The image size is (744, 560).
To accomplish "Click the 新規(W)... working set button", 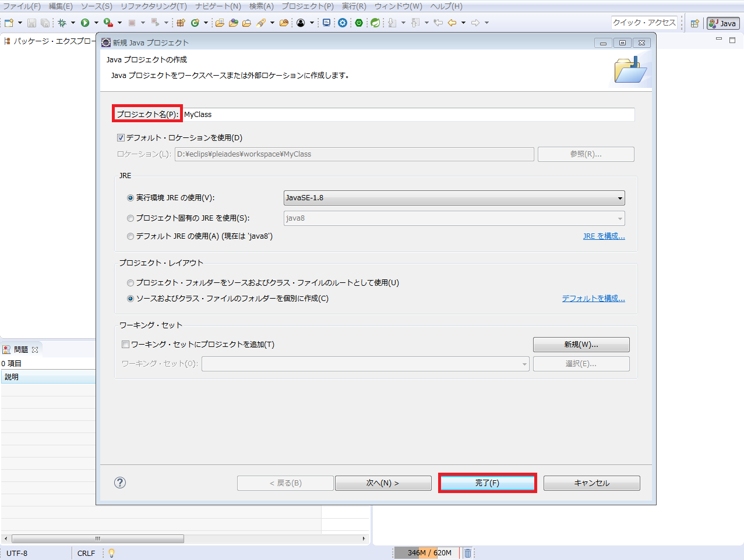I will [x=581, y=345].
